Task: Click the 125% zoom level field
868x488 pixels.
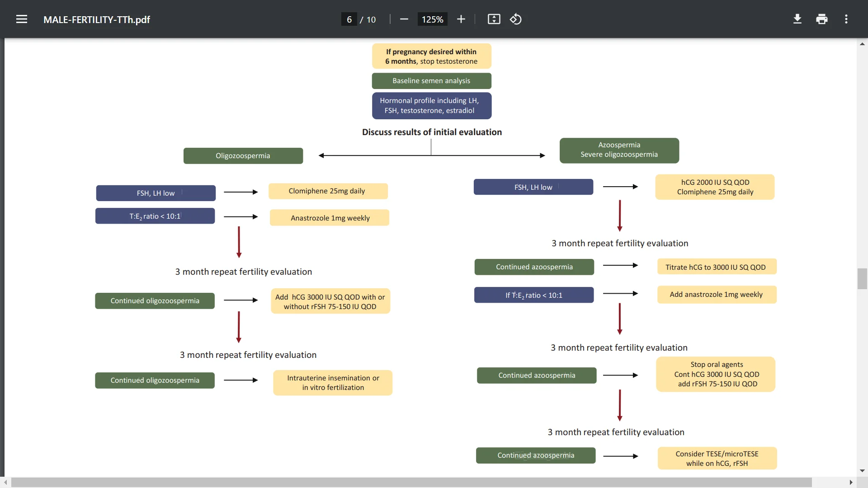Action: (432, 19)
